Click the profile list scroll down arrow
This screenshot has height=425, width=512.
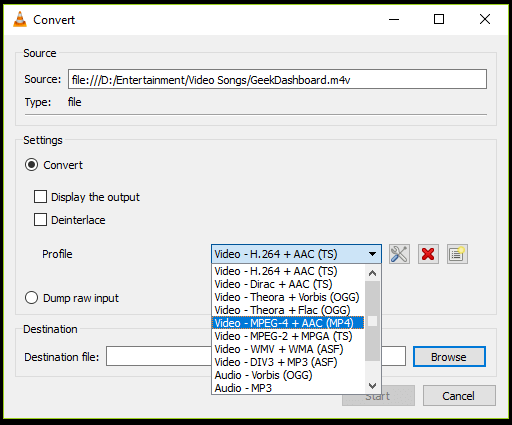pyautogui.click(x=372, y=386)
